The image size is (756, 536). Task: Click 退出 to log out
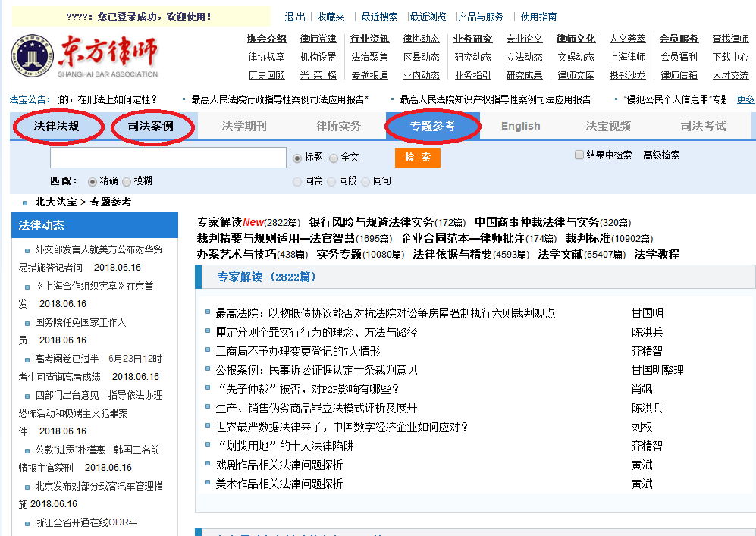click(295, 17)
